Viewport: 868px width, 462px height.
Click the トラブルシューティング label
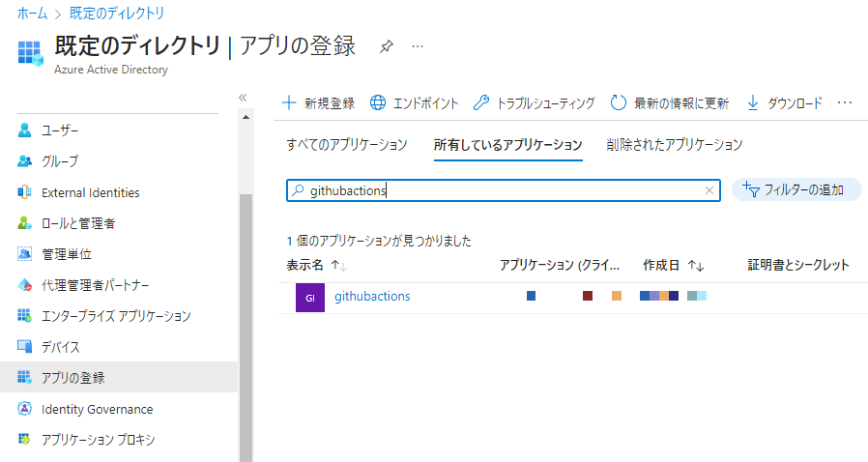(x=546, y=103)
